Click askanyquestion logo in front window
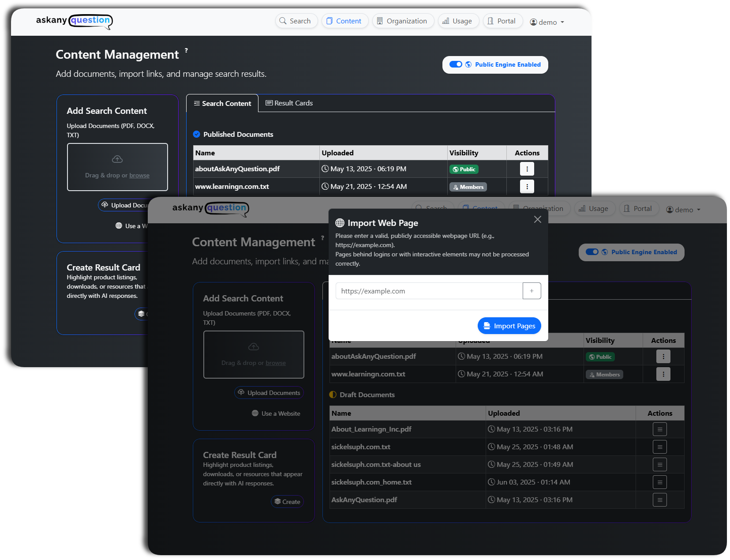This screenshot has height=560, width=730. pos(211,208)
